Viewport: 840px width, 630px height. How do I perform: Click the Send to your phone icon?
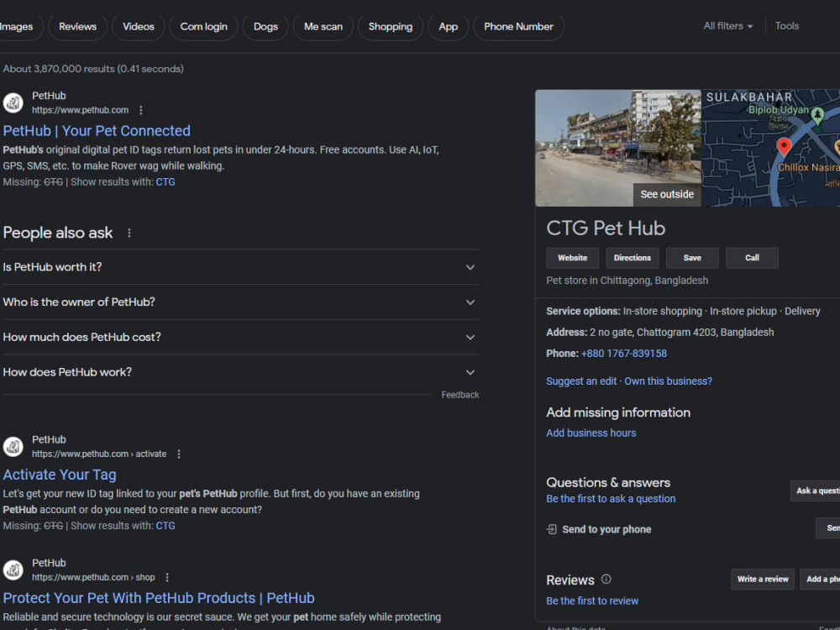pyautogui.click(x=551, y=529)
